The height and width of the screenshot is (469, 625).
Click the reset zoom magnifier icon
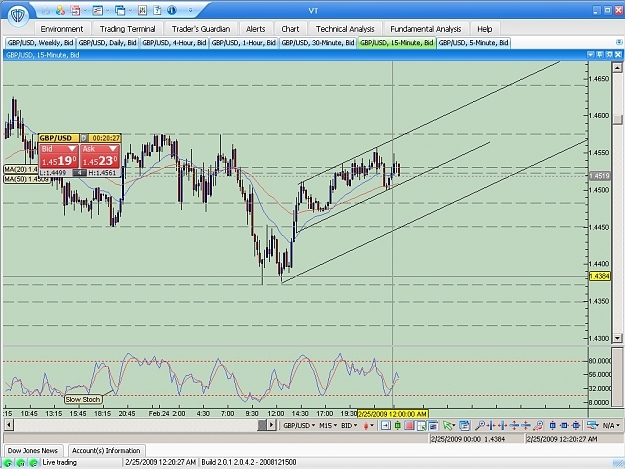click(x=538, y=426)
